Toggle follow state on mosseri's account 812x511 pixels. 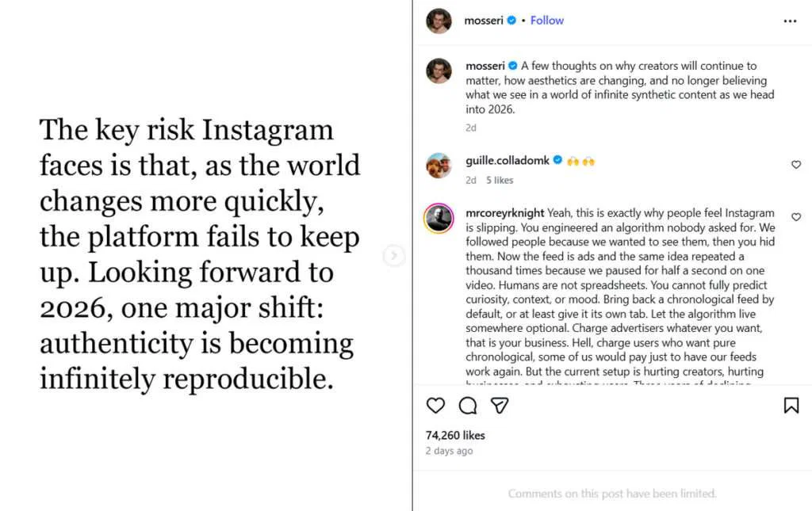(546, 20)
